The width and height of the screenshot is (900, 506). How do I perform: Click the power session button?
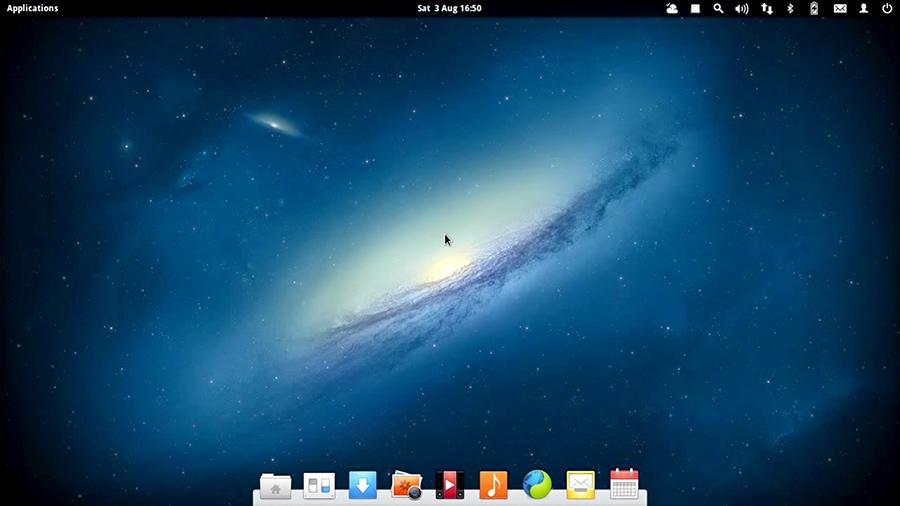[x=886, y=8]
